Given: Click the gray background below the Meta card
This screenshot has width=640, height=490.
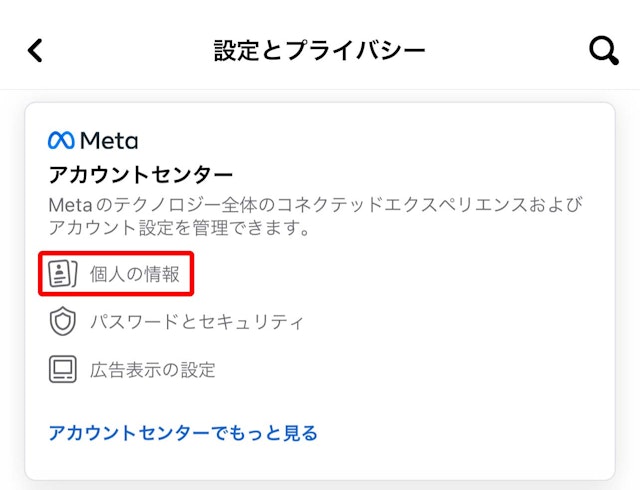Looking at the screenshot, I should point(320,485).
